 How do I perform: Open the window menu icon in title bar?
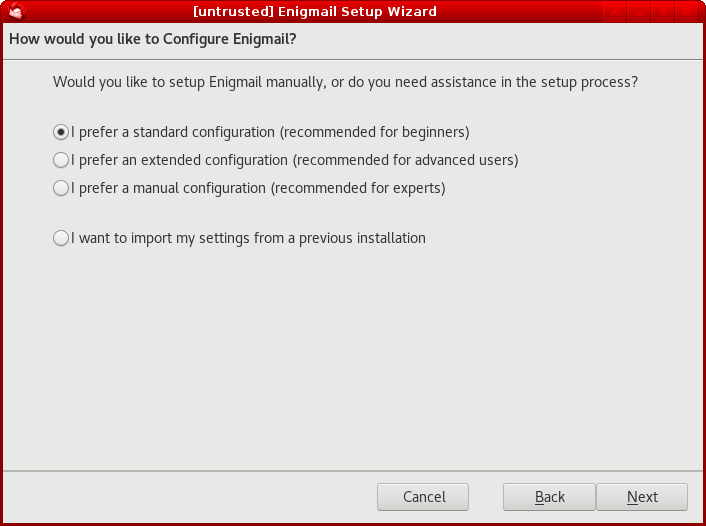click(17, 11)
